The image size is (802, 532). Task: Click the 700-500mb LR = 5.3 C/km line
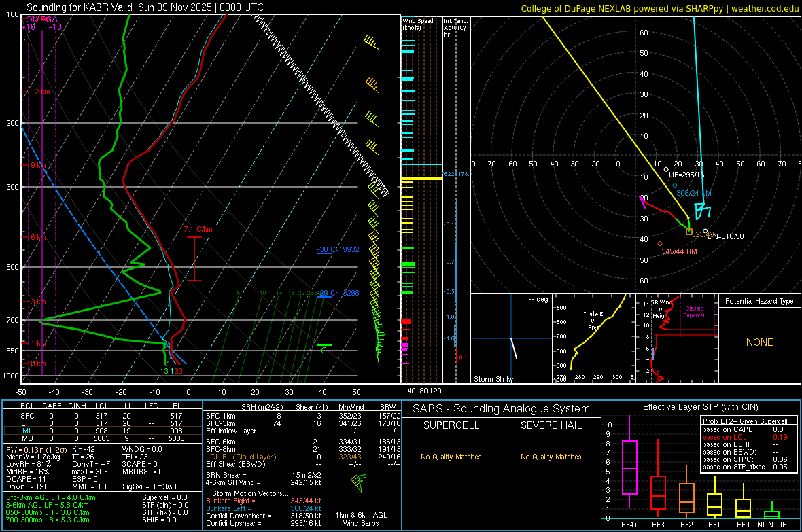(x=48, y=520)
